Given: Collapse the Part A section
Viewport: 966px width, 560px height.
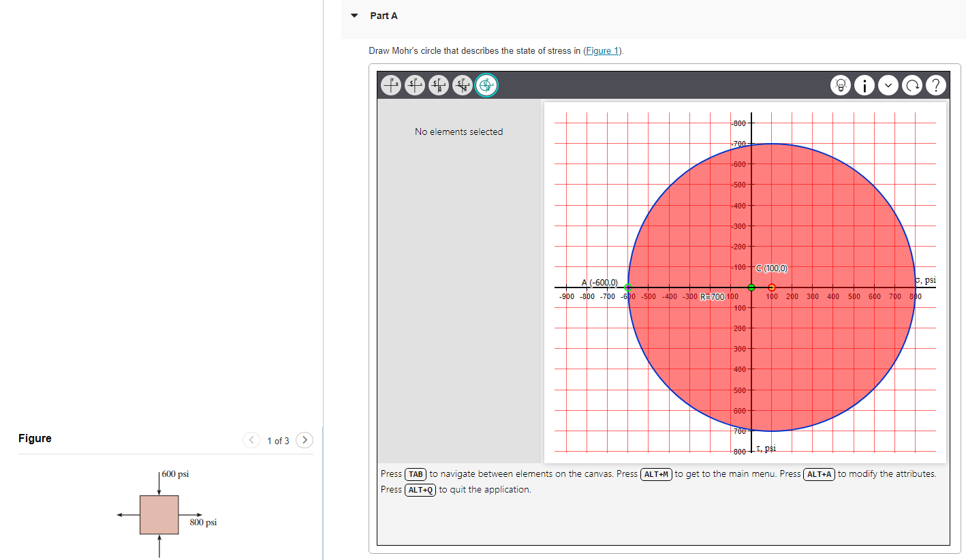Looking at the screenshot, I should (x=354, y=15).
